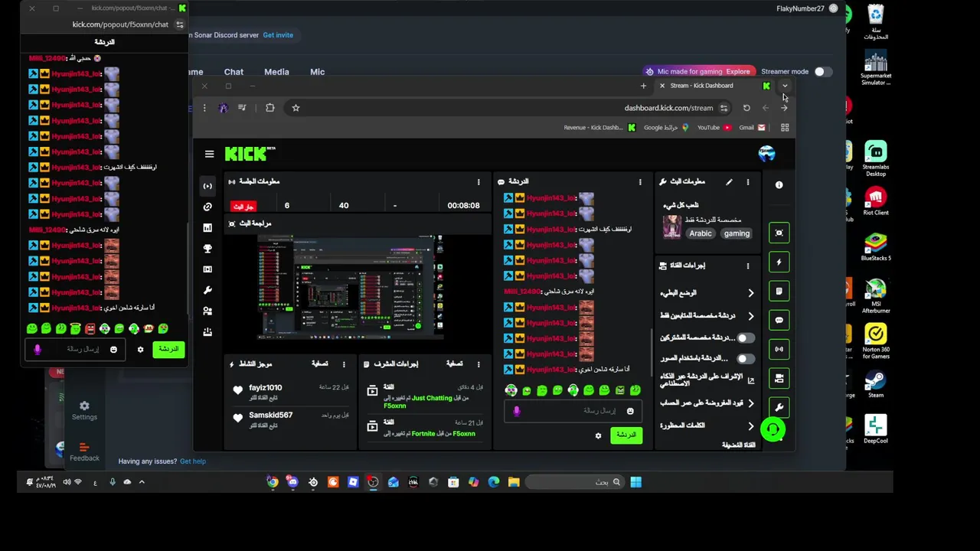Open the browser tab search dropdown arrow

point(785,86)
